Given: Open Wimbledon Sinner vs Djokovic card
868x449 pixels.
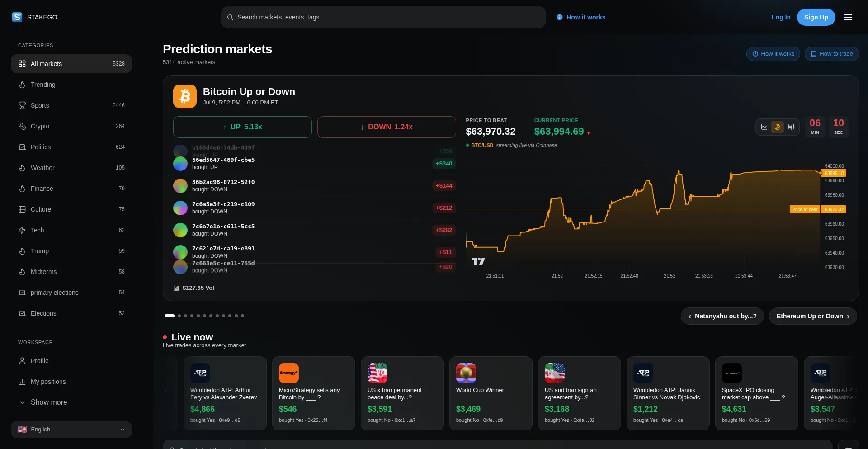Looking at the screenshot, I should click(668, 393).
